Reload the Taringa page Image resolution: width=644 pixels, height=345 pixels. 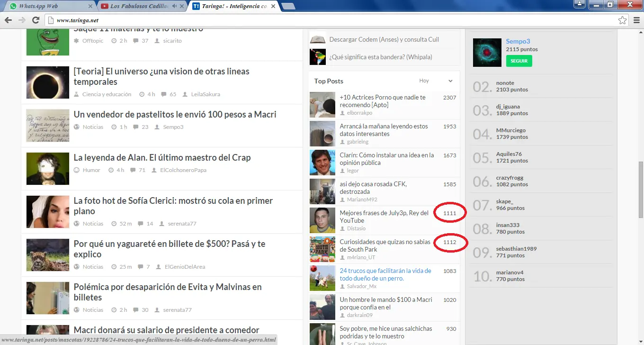click(36, 20)
